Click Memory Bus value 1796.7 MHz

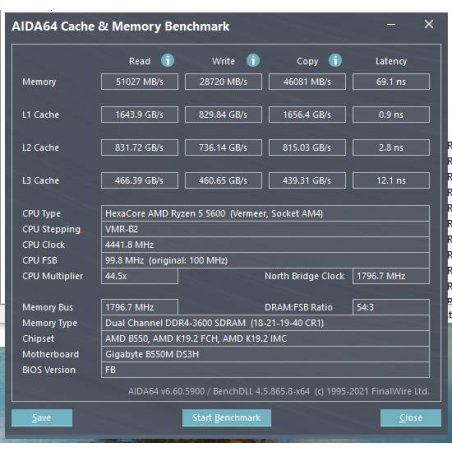[140, 307]
